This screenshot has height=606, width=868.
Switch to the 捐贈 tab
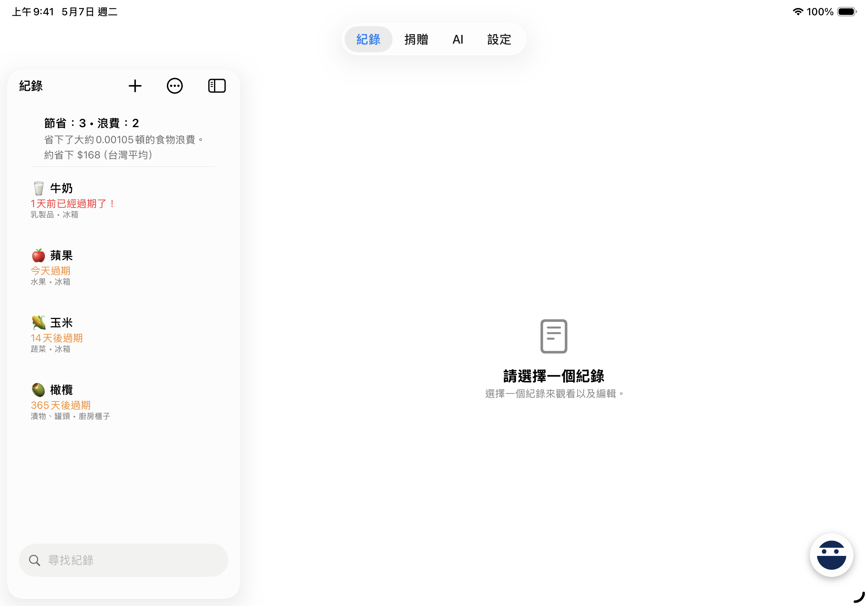pyautogui.click(x=415, y=39)
